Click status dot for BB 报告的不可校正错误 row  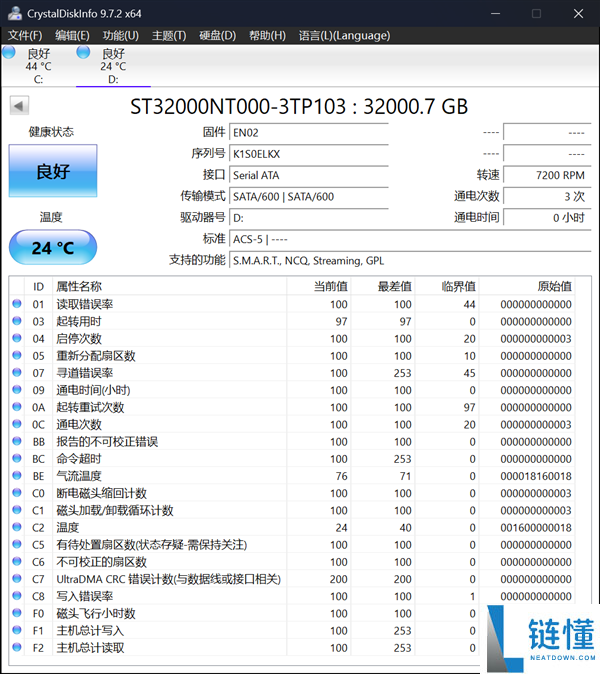point(17,441)
